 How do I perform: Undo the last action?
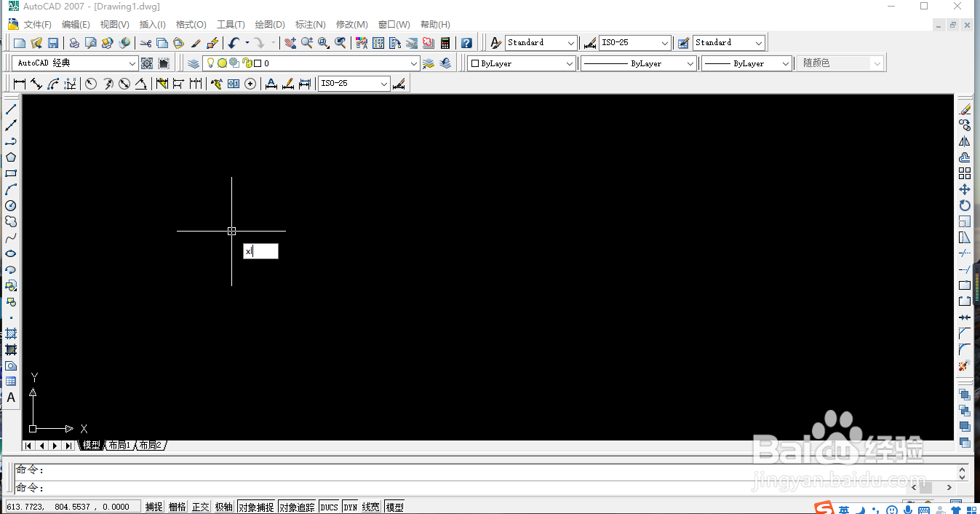(x=234, y=43)
